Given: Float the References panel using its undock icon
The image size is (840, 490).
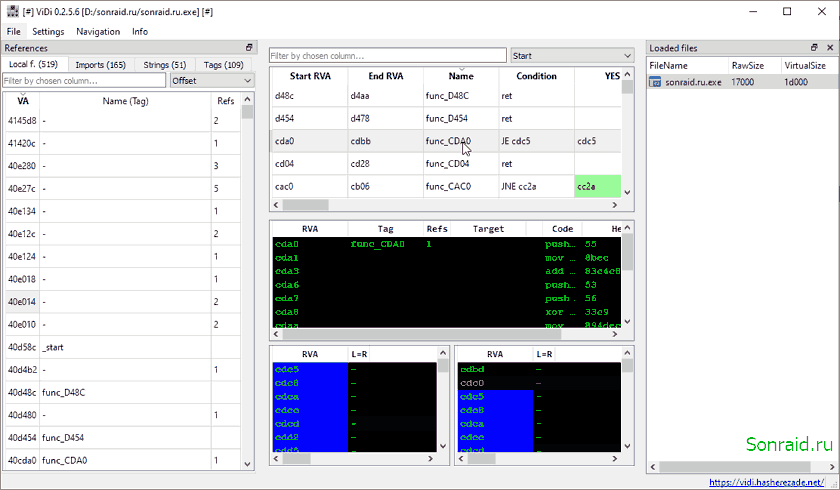Looking at the screenshot, I should (x=249, y=48).
